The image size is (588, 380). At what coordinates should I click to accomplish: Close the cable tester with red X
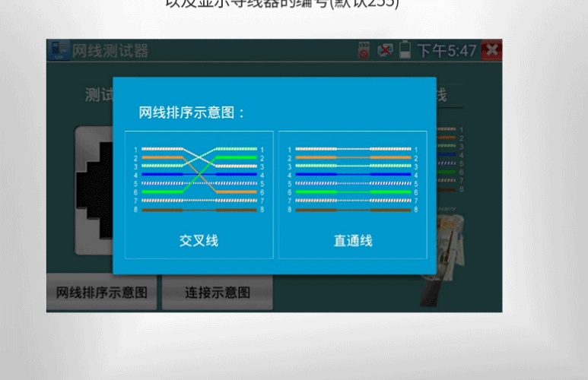pos(491,51)
